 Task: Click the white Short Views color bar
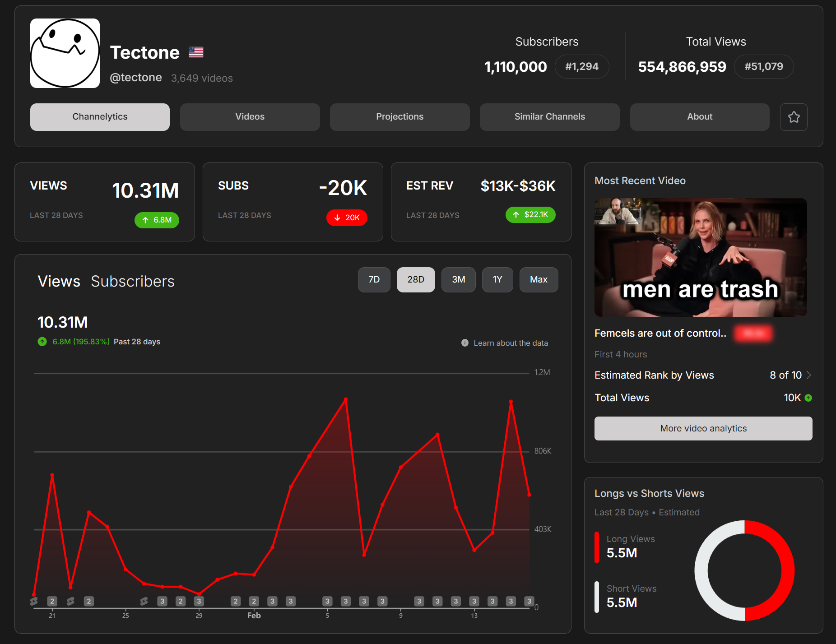coord(597,597)
